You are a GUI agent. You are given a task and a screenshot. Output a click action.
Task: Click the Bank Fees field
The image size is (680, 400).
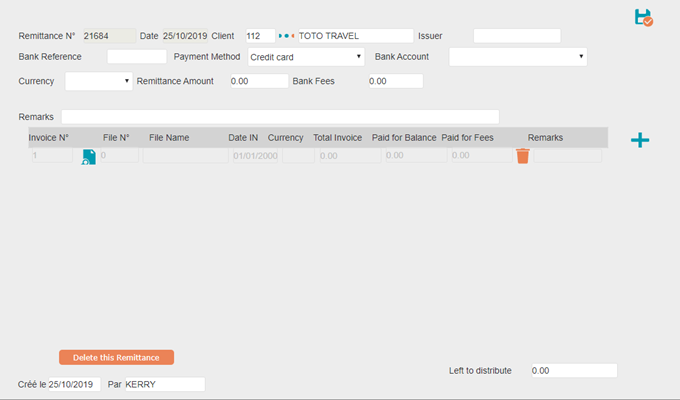click(x=396, y=81)
